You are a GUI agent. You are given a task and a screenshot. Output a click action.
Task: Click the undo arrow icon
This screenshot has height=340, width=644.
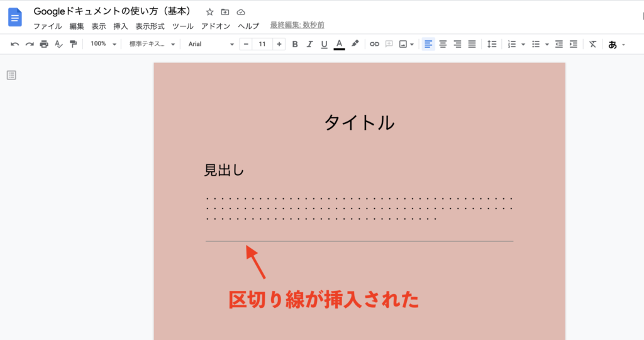14,44
